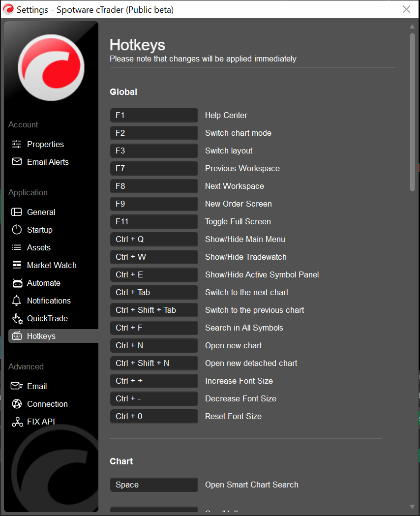Image resolution: width=420 pixels, height=516 pixels.
Task: Click the FIX API nodes icon
Action: [17, 422]
